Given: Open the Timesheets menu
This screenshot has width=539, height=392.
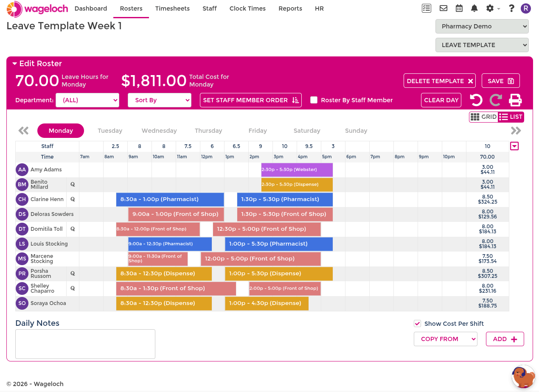Looking at the screenshot, I should (172, 8).
